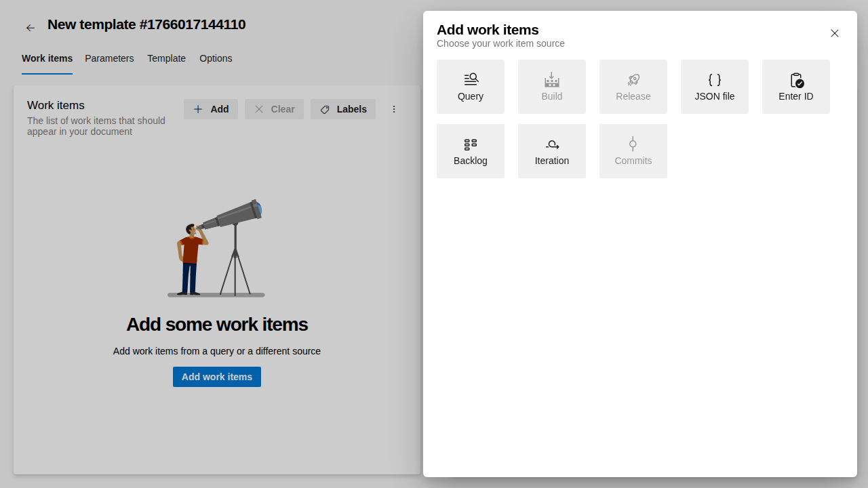Open the Template tab
Image resolution: width=868 pixels, height=488 pixels.
pyautogui.click(x=166, y=58)
